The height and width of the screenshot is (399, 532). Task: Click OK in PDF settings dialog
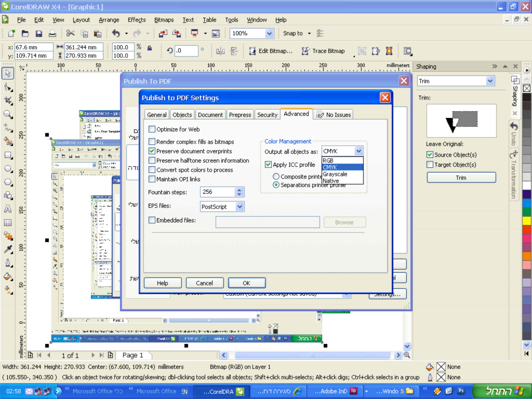(x=247, y=283)
